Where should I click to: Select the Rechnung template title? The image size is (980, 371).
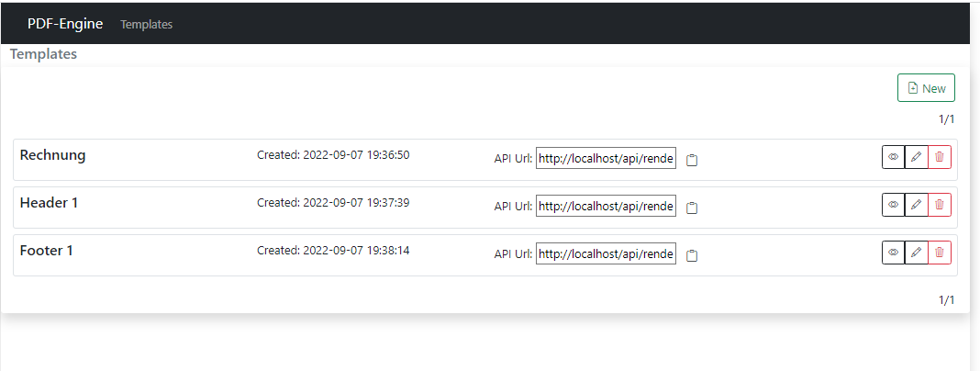[52, 155]
